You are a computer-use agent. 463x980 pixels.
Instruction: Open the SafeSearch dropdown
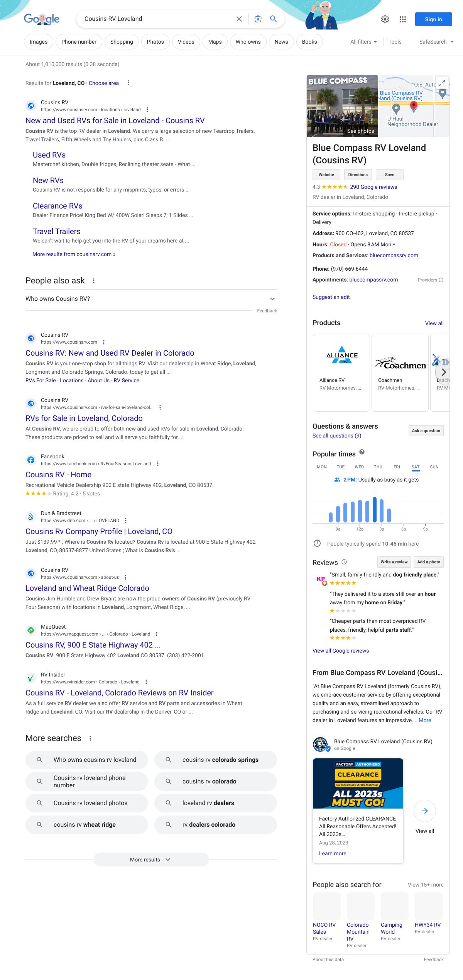pyautogui.click(x=436, y=42)
